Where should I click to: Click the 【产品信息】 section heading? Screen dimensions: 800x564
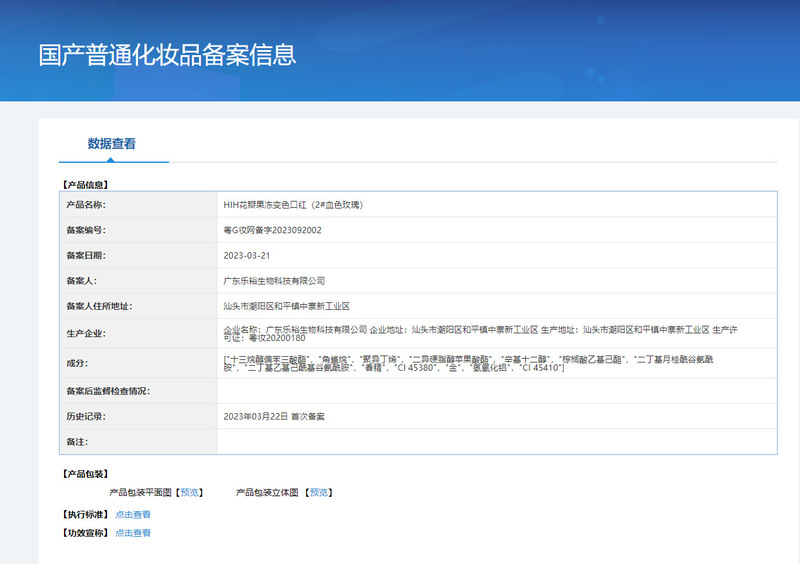[x=86, y=184]
